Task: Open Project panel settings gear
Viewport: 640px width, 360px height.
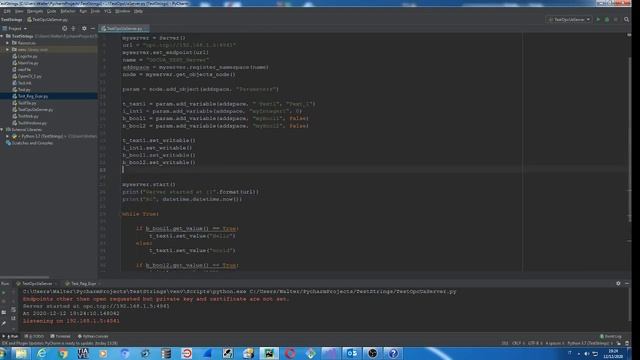Action: pyautogui.click(x=84, y=29)
